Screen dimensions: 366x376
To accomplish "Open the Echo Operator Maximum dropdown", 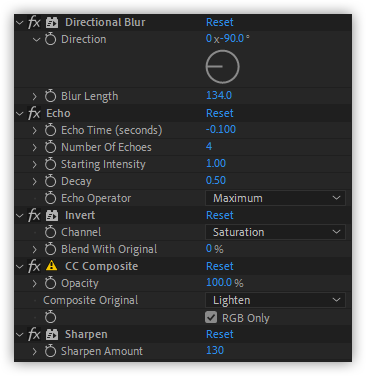I will point(275,198).
